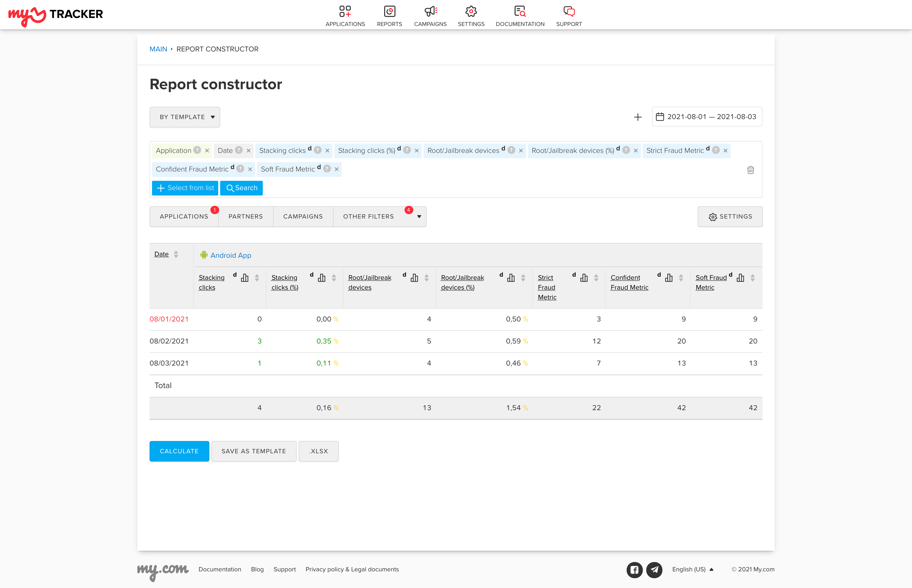
Task: Remove the Confident Fraud Metric chip
Action: click(250, 169)
